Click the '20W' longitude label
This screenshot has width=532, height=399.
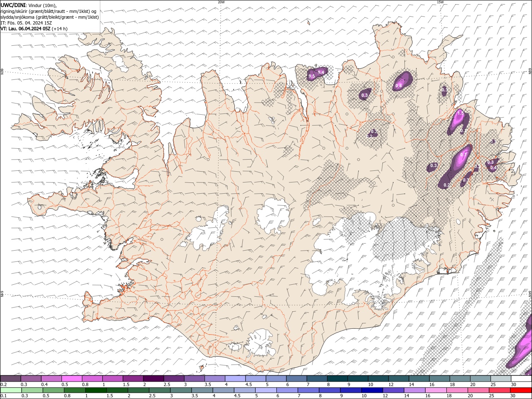[221, 2]
